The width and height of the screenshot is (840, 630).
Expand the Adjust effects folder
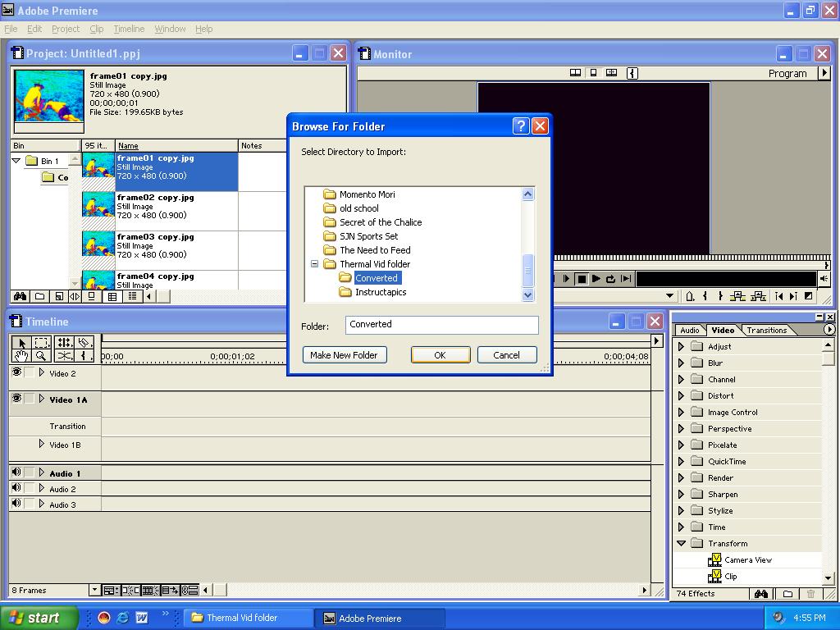pyautogui.click(x=681, y=347)
